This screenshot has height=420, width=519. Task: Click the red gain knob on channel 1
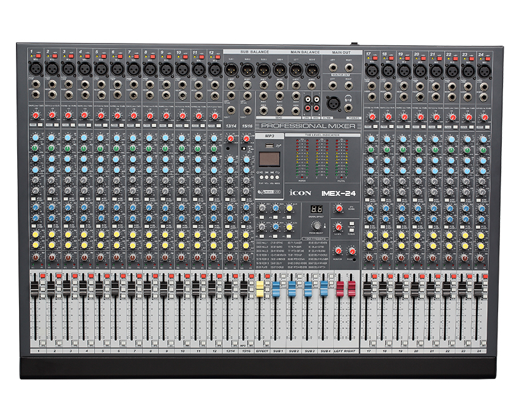37,115
